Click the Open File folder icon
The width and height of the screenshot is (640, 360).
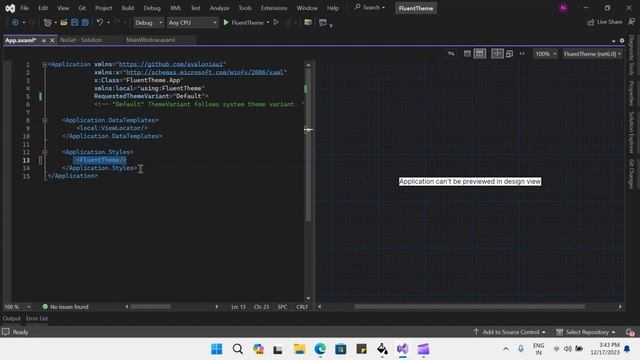64,22
